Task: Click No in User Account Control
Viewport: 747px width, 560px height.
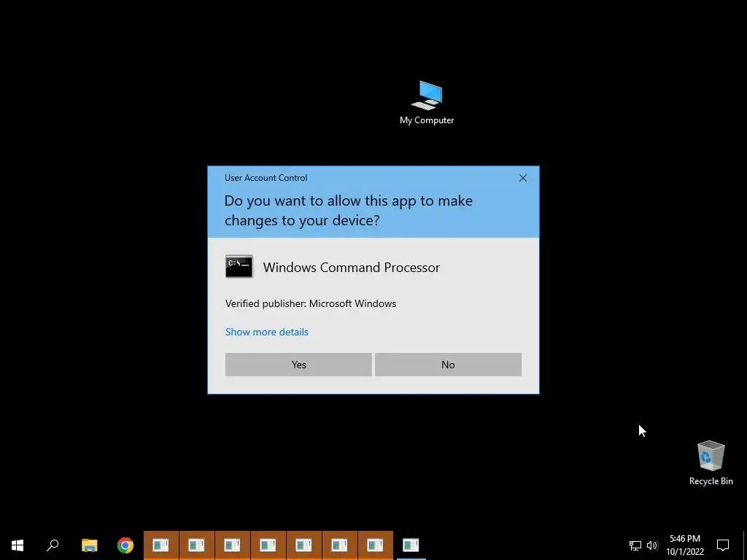Action: pos(448,365)
